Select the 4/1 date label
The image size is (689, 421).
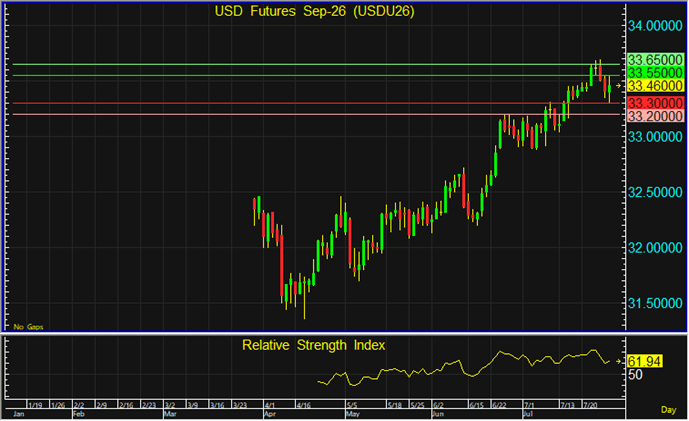[269, 405]
